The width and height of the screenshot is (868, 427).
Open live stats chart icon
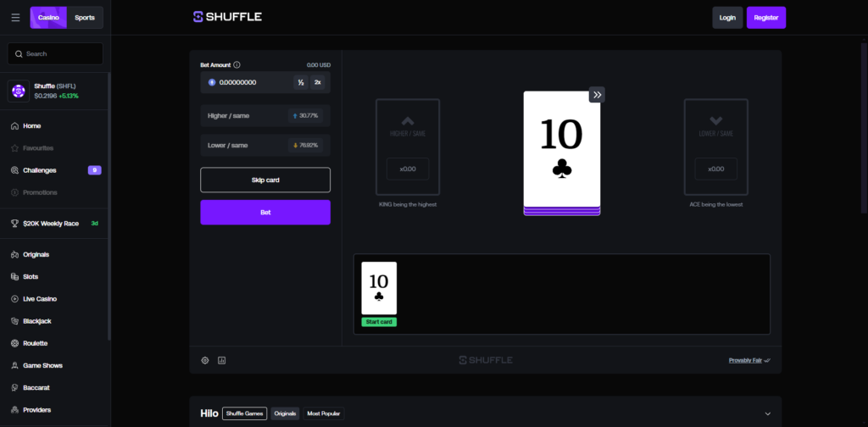222,360
